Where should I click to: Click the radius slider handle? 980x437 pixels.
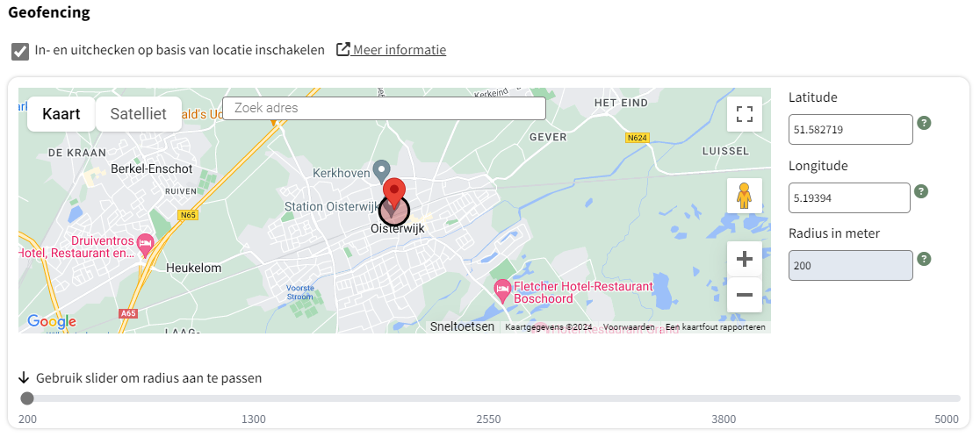pos(27,398)
